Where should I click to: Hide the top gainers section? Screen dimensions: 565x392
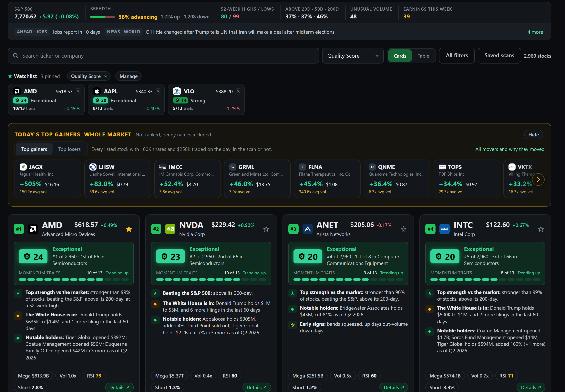(x=533, y=135)
